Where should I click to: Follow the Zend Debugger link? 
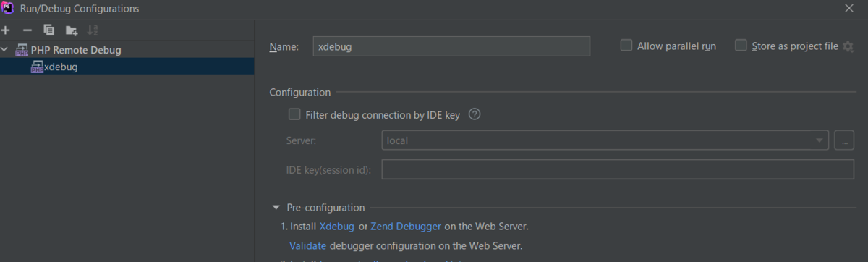[x=406, y=227]
